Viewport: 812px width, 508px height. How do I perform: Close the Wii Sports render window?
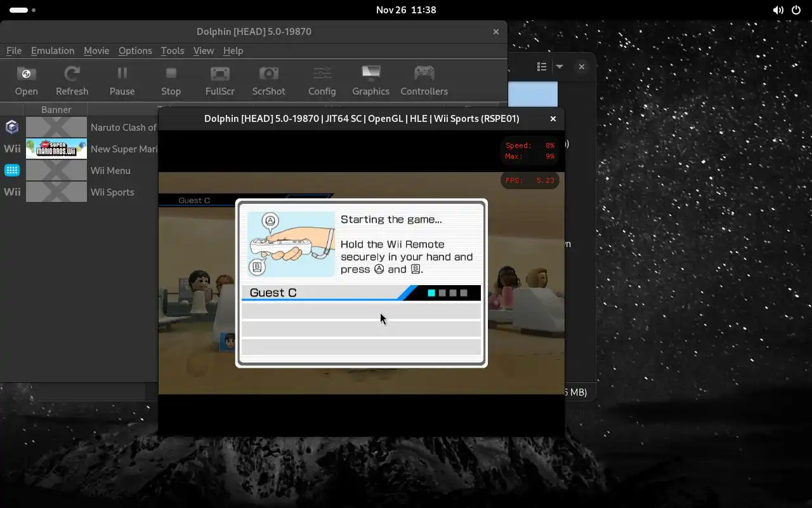(553, 119)
